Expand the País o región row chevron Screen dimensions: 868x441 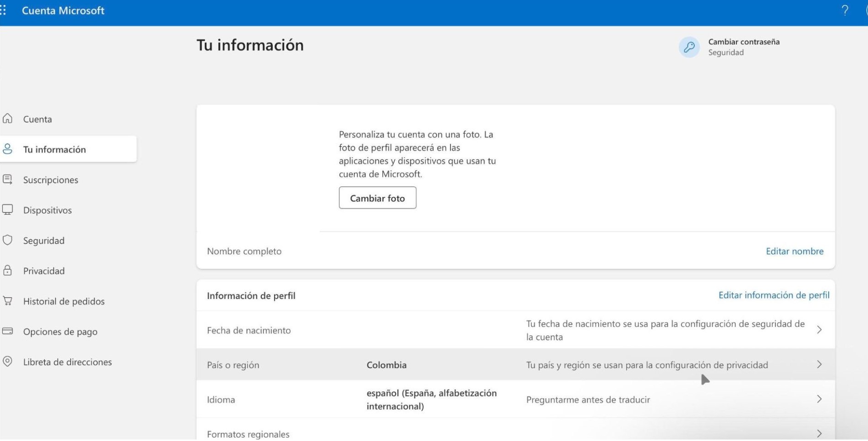click(819, 365)
